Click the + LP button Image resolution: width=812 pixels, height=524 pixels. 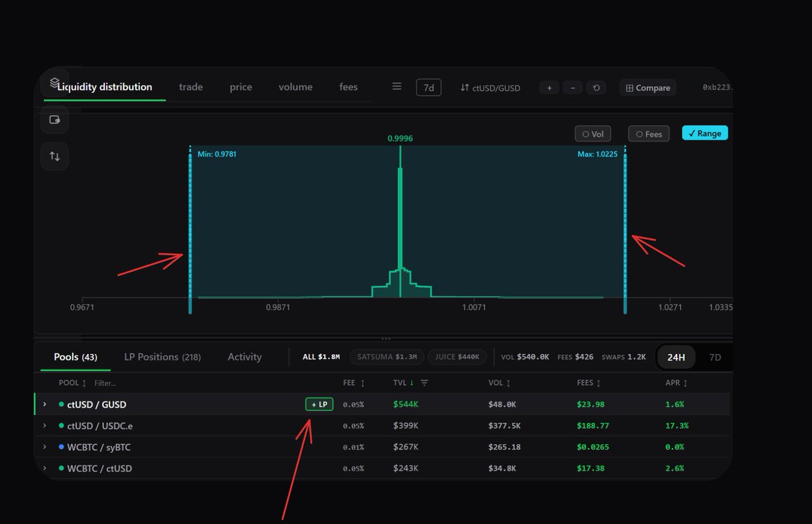click(319, 404)
